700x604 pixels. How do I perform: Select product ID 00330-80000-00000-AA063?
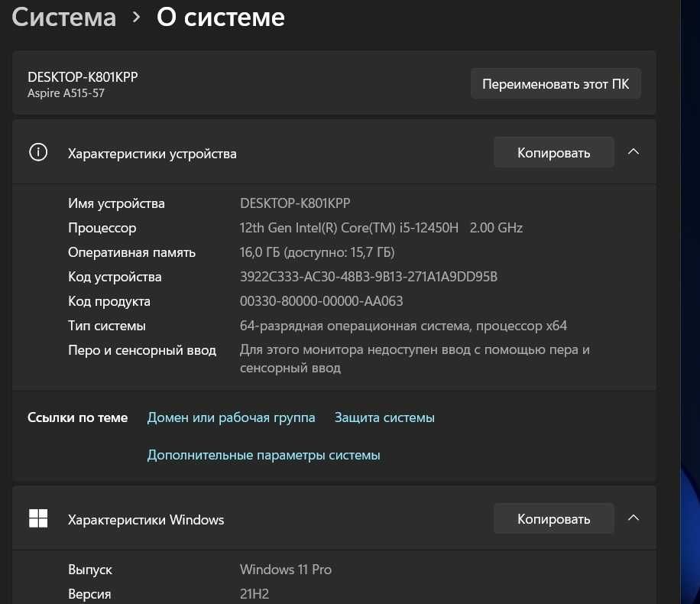coord(322,301)
